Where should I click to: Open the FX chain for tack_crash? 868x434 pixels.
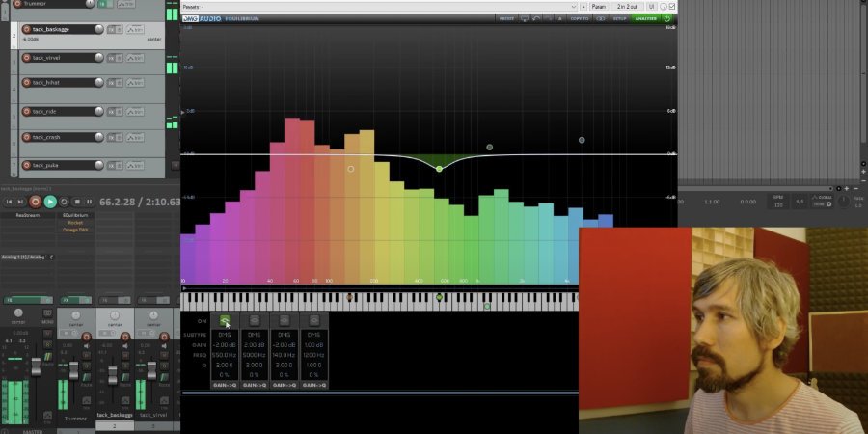111,137
